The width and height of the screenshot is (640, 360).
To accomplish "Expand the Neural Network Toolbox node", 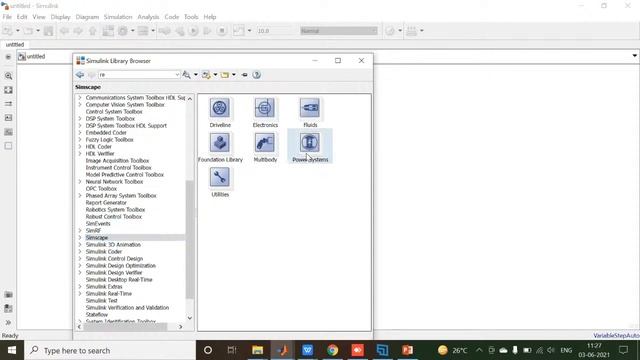I will [80, 182].
